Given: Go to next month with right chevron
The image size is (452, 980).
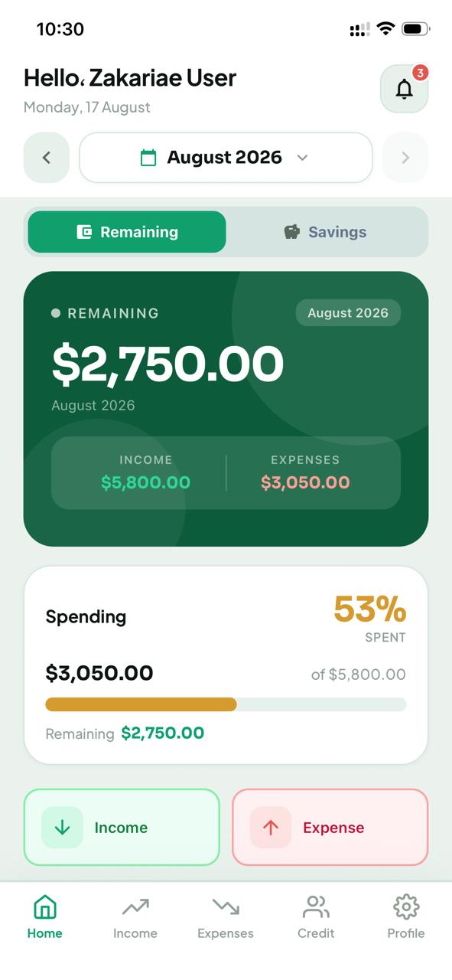Looking at the screenshot, I should click(405, 158).
